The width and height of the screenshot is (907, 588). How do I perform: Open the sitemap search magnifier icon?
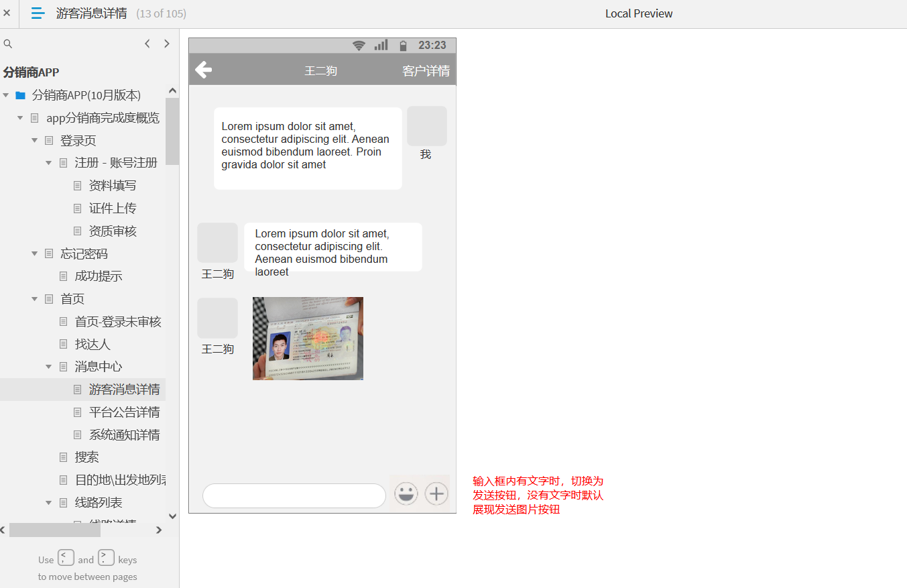8,44
